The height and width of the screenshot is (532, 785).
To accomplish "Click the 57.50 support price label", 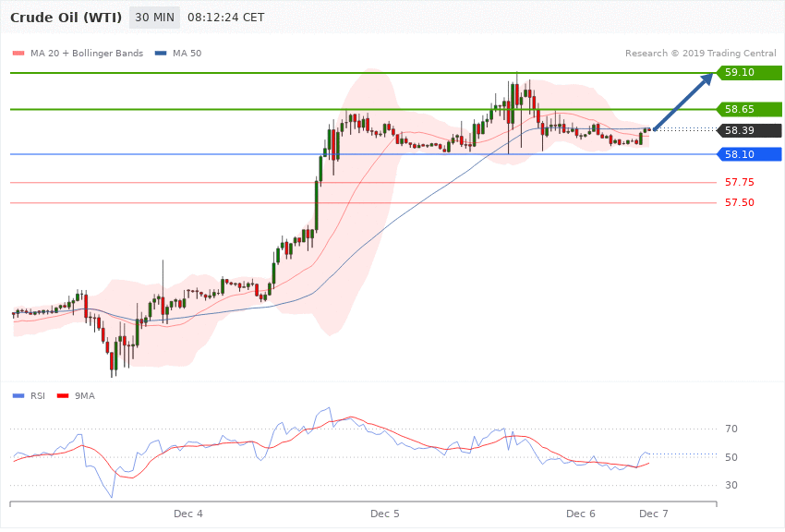I will pos(740,202).
